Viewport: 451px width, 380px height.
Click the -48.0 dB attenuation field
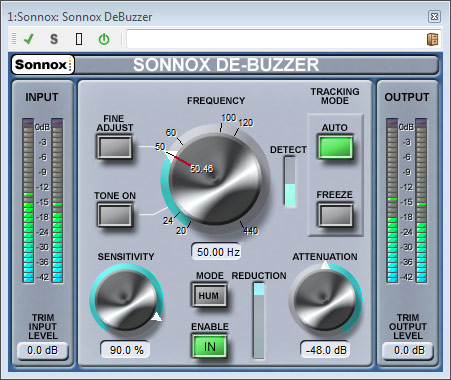pos(325,350)
